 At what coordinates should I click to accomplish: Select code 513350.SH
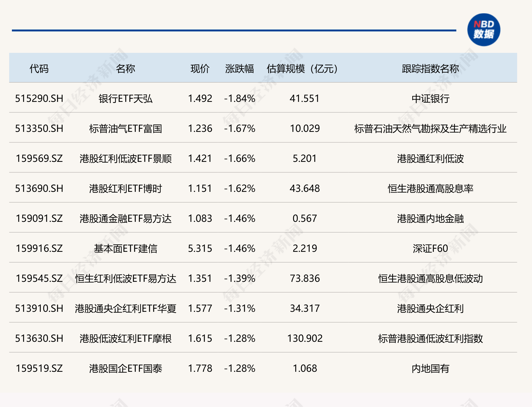click(39, 129)
